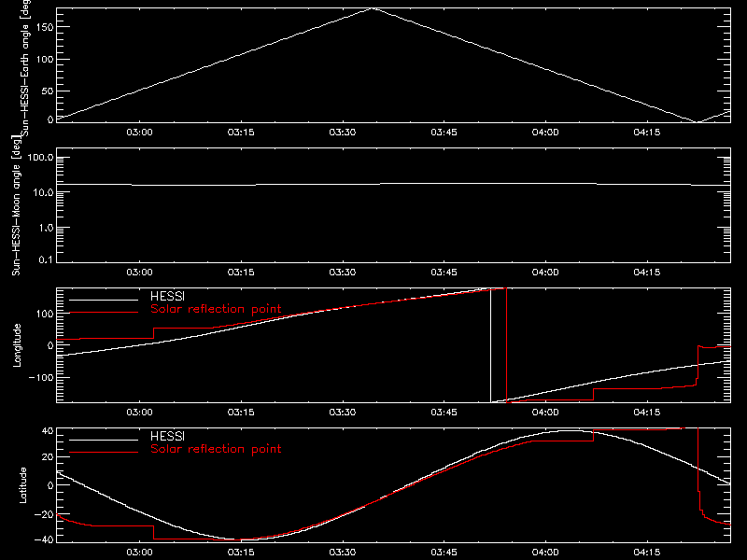Viewport: 747px width, 560px height.
Task: Click white HESSI legend line in Latitude plot
Action: point(104,440)
